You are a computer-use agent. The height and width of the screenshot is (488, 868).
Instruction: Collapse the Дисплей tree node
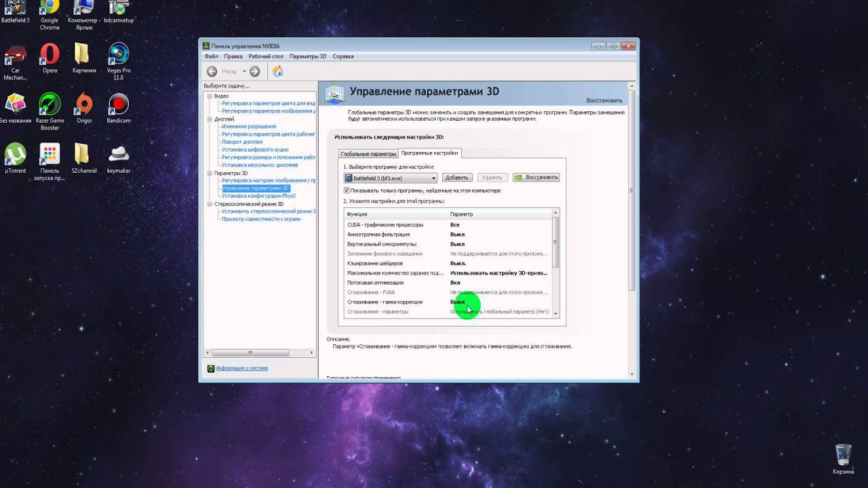click(210, 119)
